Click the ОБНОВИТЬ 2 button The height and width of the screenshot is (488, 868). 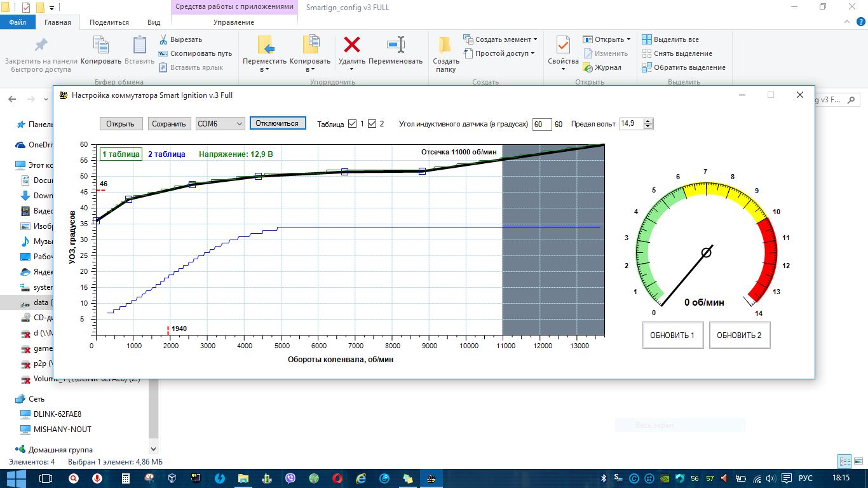tap(739, 335)
